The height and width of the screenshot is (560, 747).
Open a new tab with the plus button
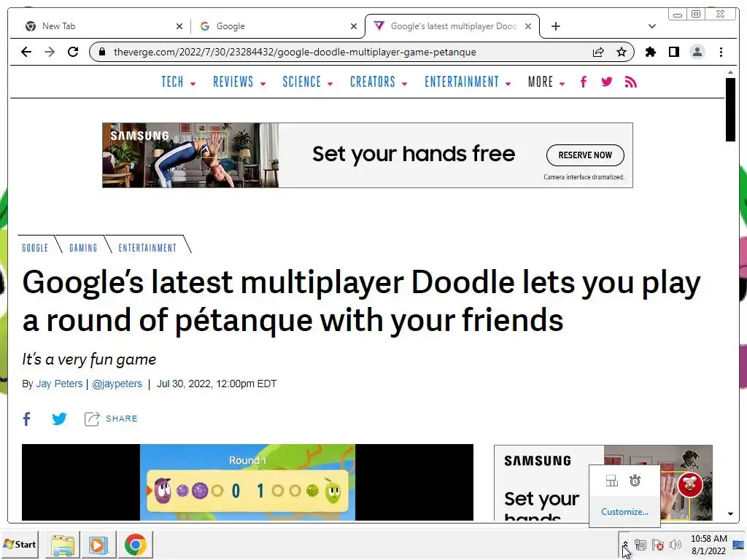[x=555, y=26]
